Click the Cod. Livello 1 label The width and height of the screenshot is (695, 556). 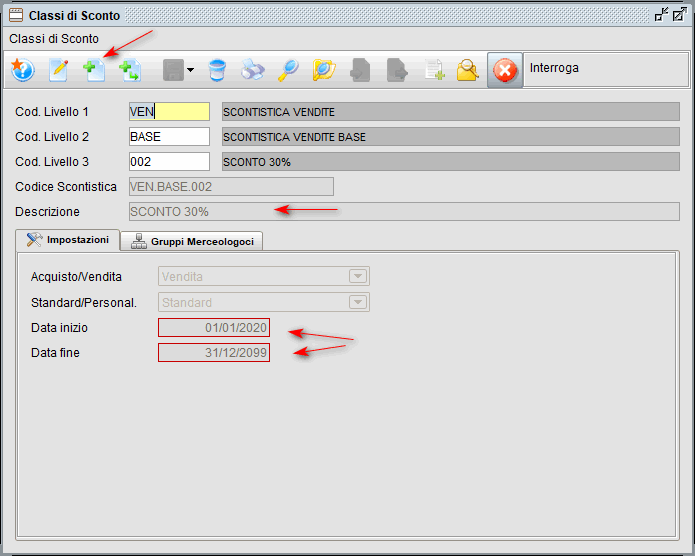(52, 112)
